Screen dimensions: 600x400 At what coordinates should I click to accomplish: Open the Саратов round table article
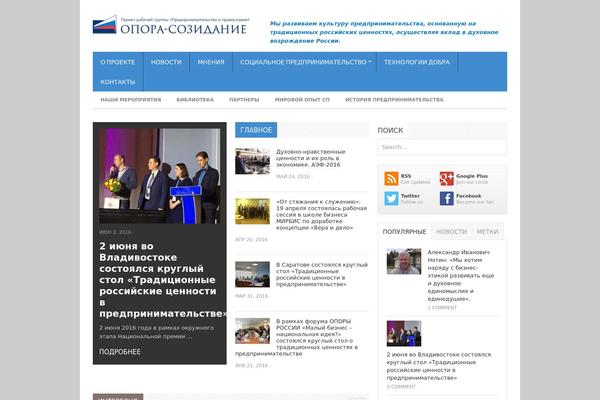click(321, 274)
